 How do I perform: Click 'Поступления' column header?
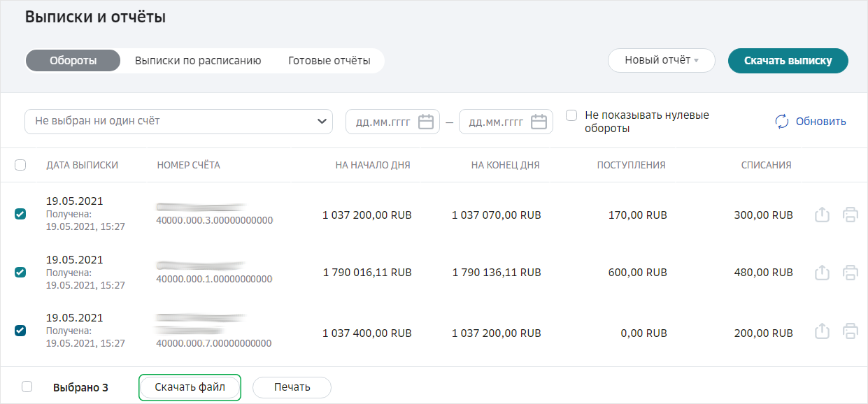click(x=631, y=166)
